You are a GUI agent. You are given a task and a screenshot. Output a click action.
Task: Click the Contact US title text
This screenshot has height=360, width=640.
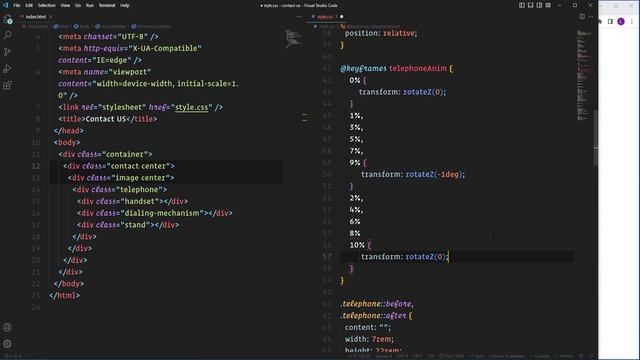[106, 119]
